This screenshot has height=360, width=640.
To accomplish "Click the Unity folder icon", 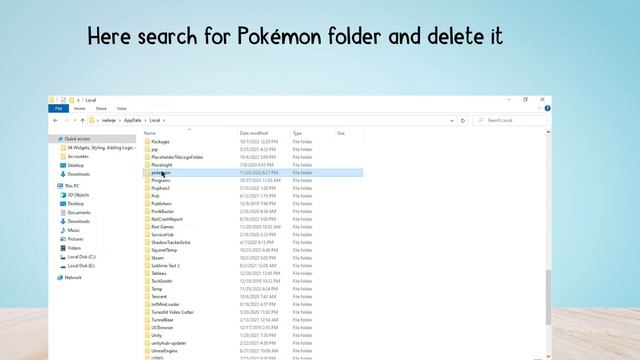I will 147,335.
